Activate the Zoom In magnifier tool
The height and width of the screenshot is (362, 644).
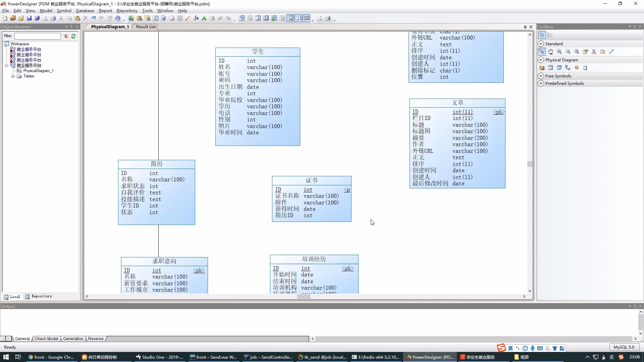559,51
